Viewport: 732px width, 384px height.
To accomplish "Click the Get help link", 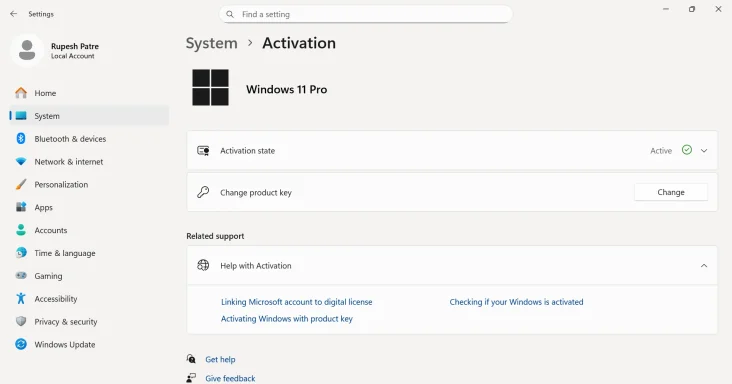I will coord(220,359).
